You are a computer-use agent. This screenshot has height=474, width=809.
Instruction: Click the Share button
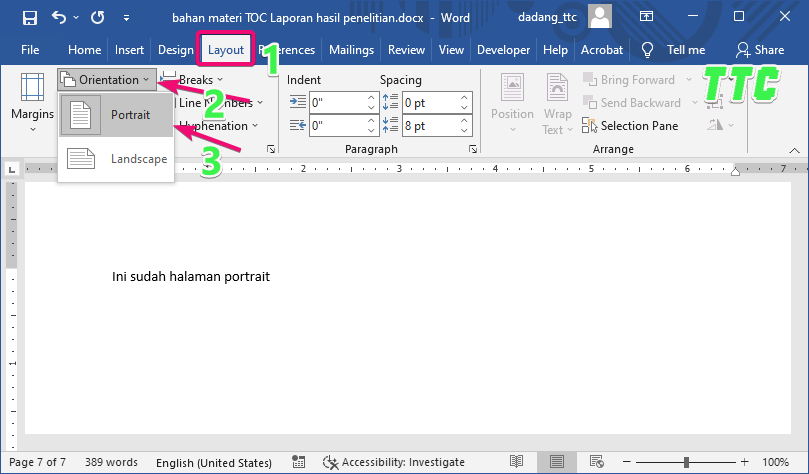click(760, 50)
